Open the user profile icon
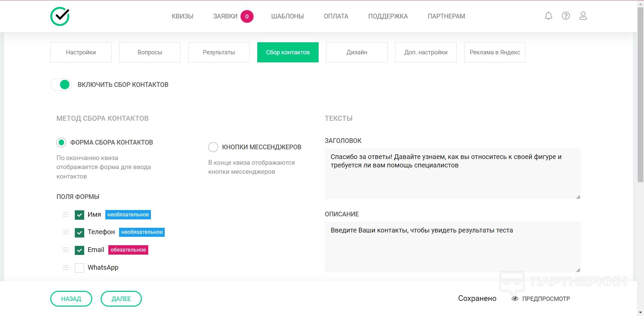 (x=583, y=16)
